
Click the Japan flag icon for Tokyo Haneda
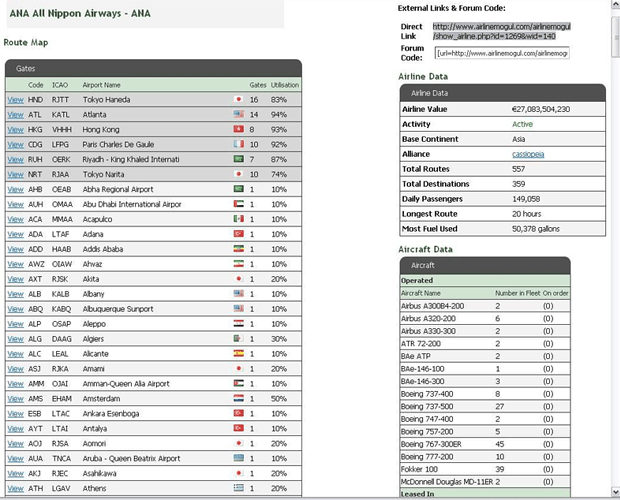238,99
